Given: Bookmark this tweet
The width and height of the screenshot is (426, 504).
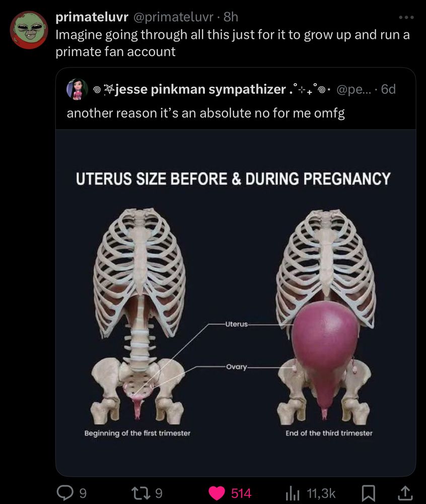Looking at the screenshot, I should (369, 493).
